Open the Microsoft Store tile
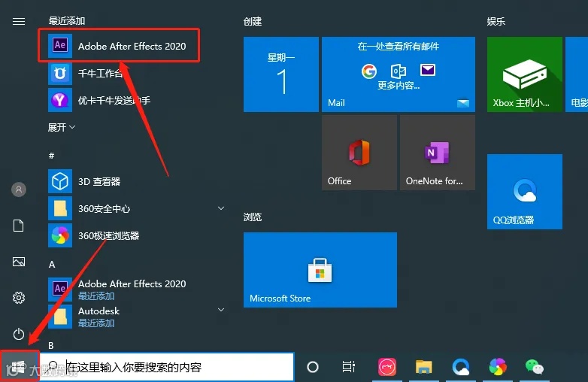This screenshot has width=588, height=382. click(320, 270)
